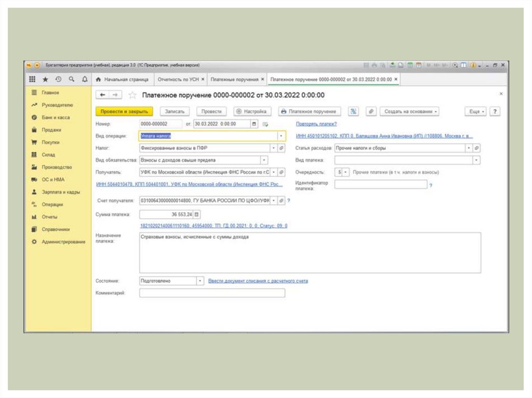Click the paperclip attachments icon

(x=370, y=112)
